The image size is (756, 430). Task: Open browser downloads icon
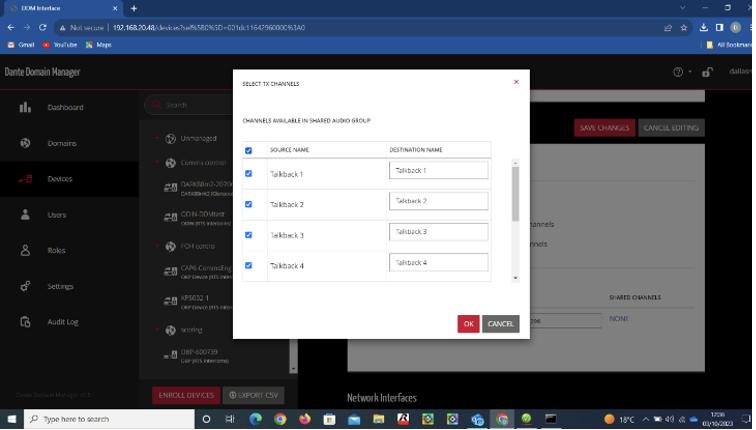[x=703, y=27]
